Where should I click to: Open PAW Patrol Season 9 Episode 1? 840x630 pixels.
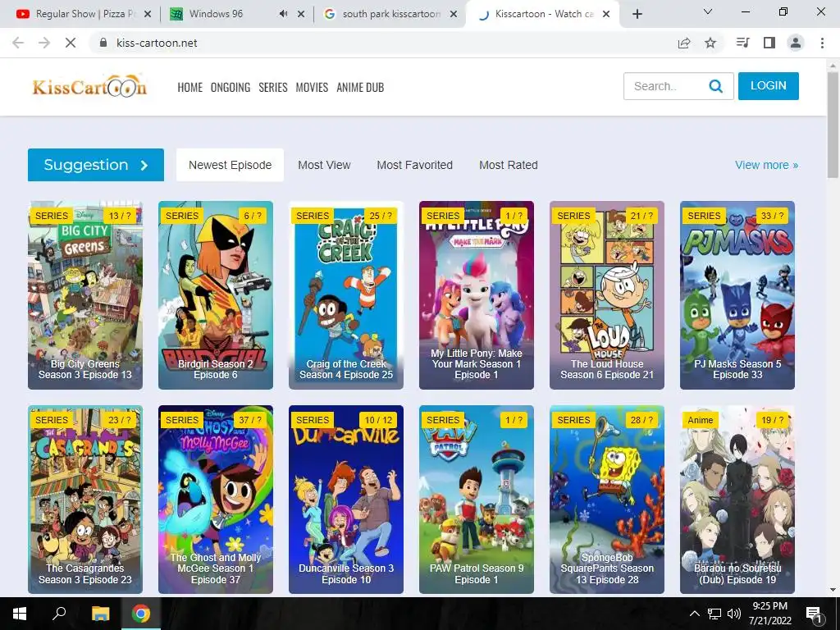[477, 500]
